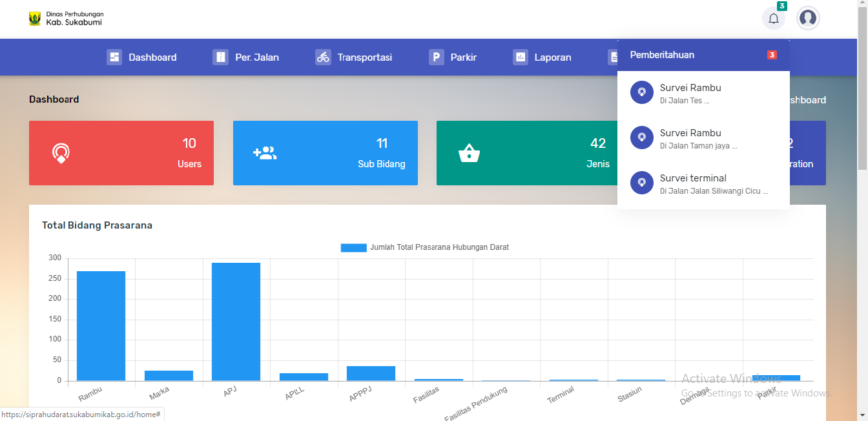Click the Laporan chart icon
The image size is (868, 421).
[x=521, y=57]
